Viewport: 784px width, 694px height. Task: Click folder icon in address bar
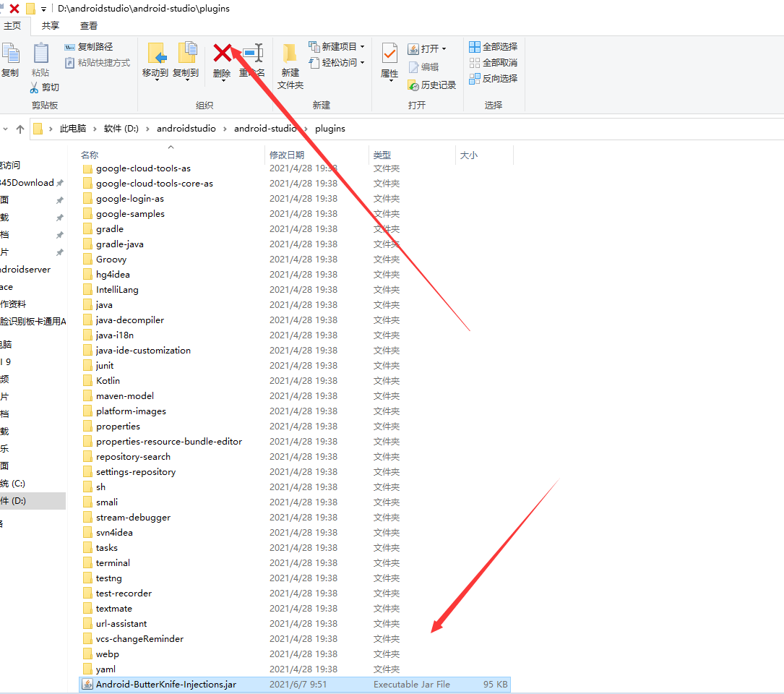pyautogui.click(x=38, y=129)
